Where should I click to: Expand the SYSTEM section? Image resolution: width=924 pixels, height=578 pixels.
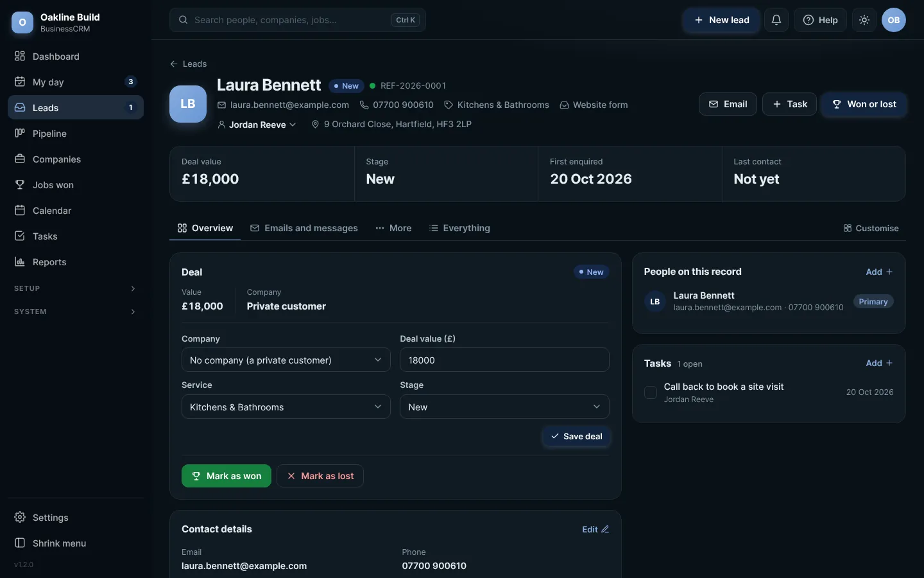click(76, 312)
